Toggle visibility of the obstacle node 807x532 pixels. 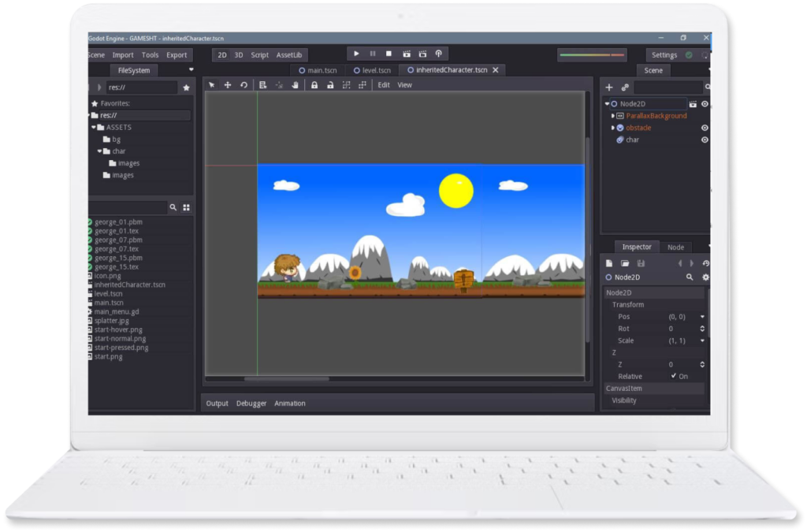pyautogui.click(x=705, y=128)
